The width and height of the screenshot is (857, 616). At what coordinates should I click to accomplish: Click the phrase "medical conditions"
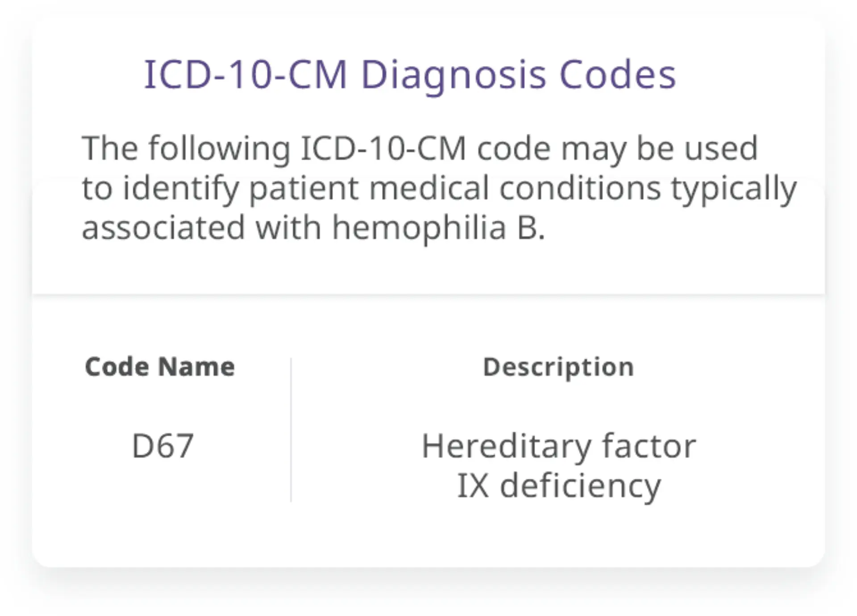515,188
